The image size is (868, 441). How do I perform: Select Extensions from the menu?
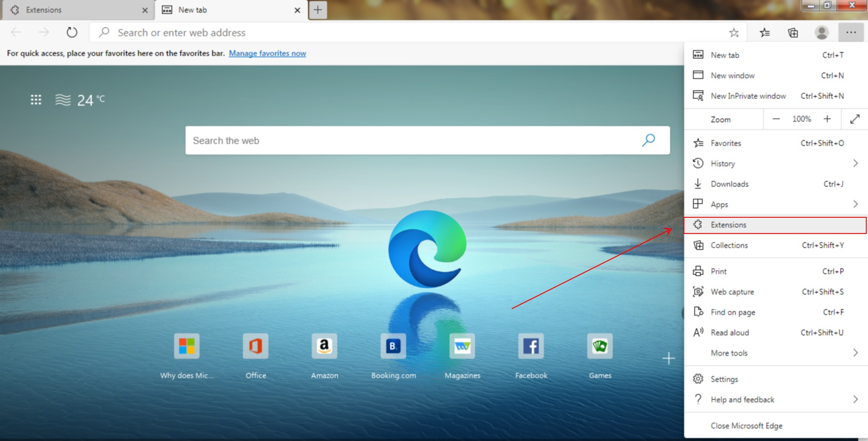[729, 225]
